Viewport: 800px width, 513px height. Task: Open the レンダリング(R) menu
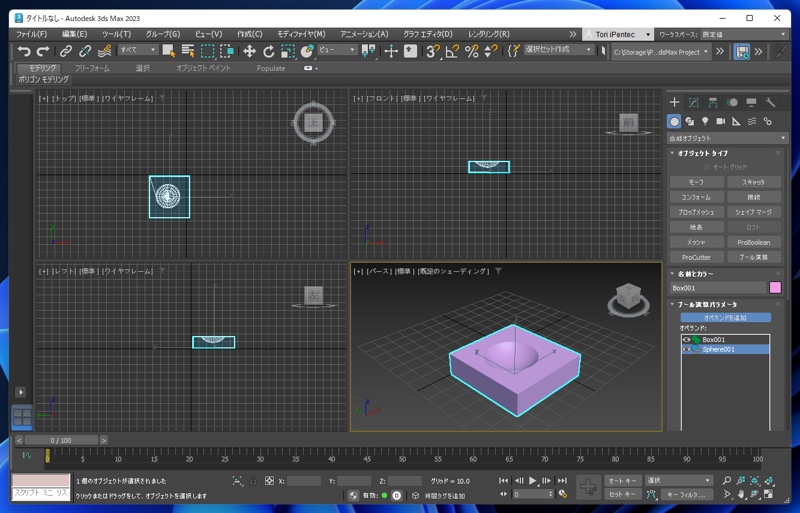(489, 34)
